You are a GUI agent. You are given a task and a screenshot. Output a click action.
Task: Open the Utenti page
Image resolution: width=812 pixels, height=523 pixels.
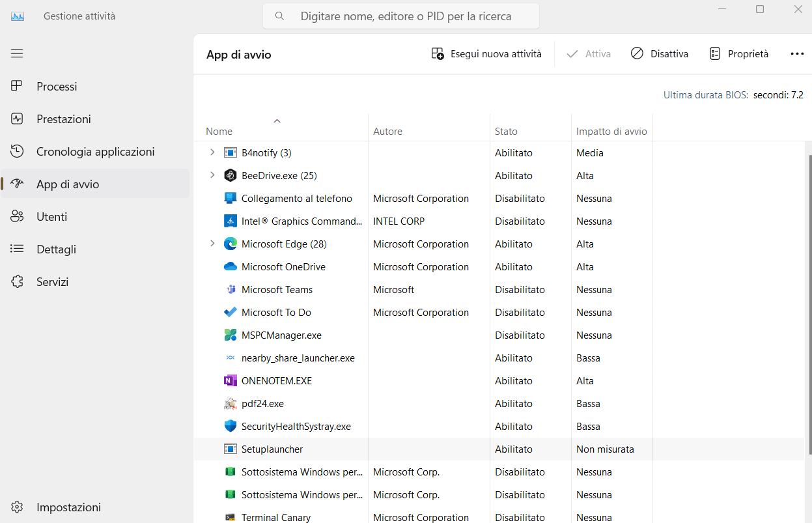click(95, 217)
